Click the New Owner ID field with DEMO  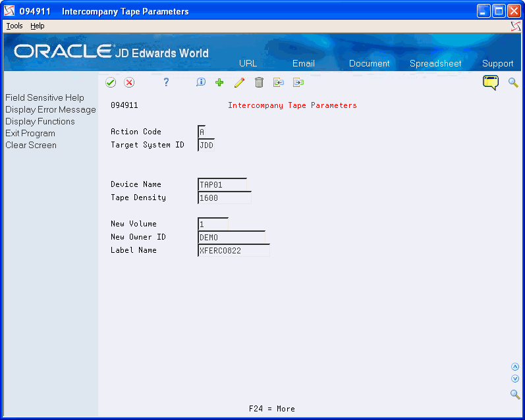(x=231, y=237)
